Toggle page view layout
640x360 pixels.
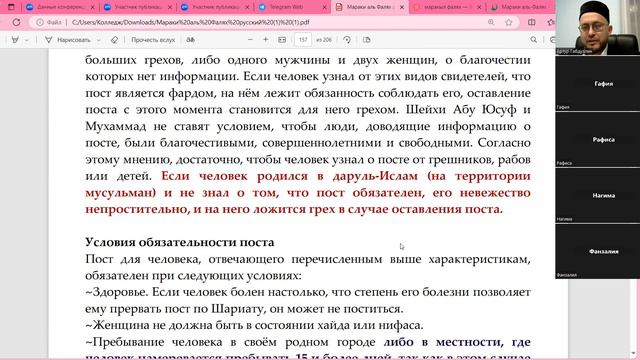click(367, 40)
